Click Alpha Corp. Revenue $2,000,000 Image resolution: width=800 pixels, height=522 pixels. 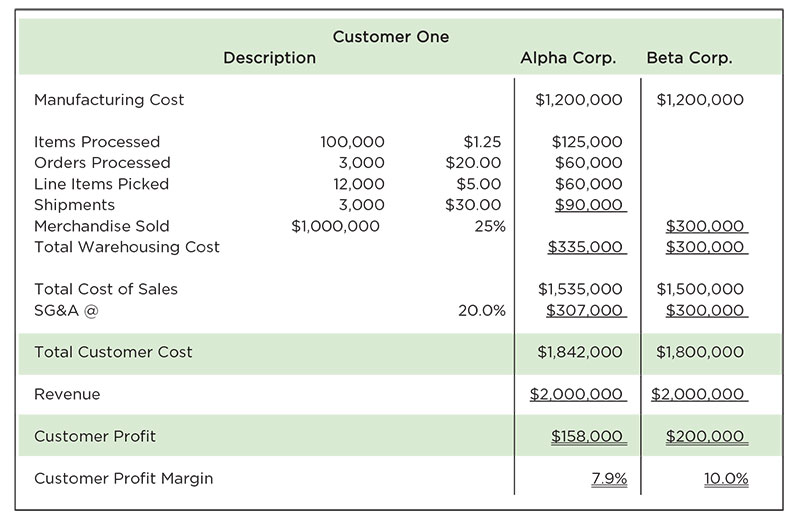click(577, 394)
